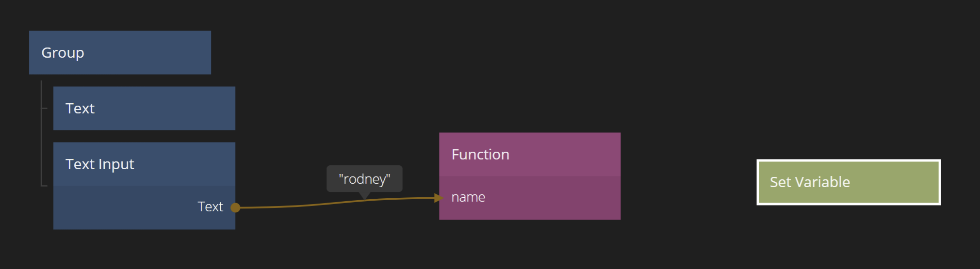
Task: Select the Group node
Action: tap(120, 52)
